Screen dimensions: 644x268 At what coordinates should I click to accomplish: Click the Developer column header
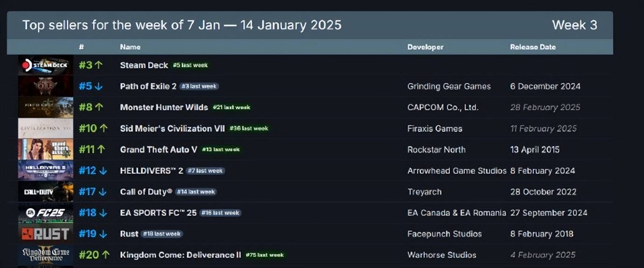click(425, 47)
